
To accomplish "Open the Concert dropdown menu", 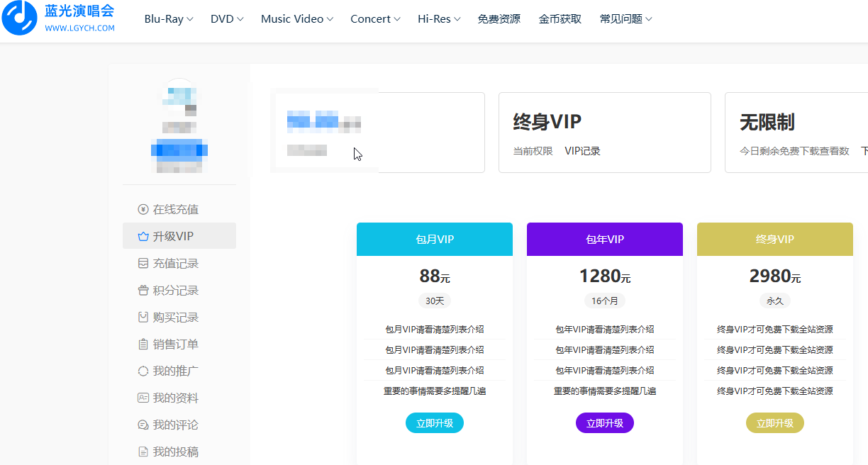I will 375,19.
